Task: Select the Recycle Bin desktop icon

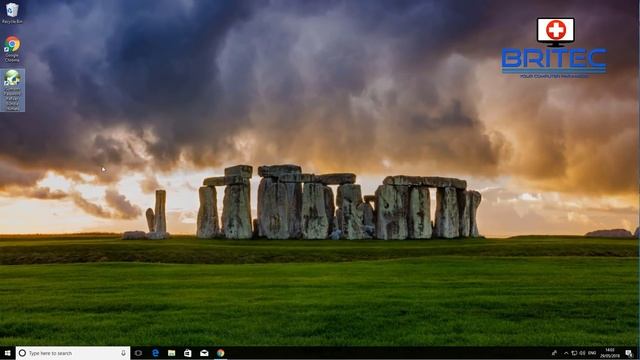Action: click(12, 13)
